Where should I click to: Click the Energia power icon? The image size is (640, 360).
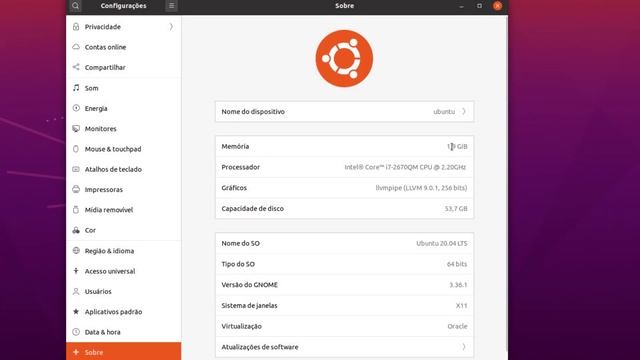coord(76,108)
